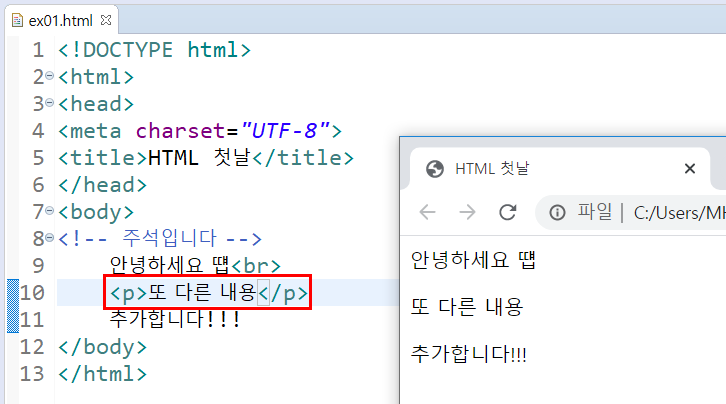
Task: Click the 파일 label in address bar
Action: 595,212
